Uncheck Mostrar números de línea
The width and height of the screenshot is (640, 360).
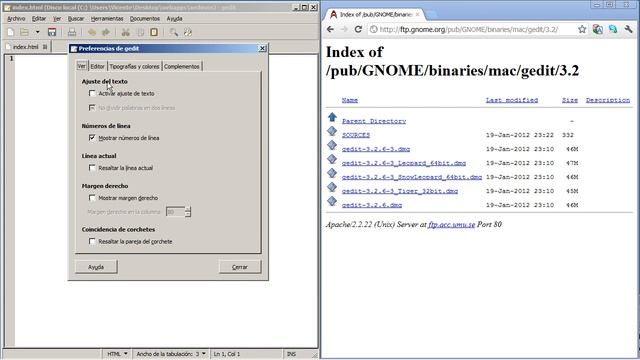point(92,138)
